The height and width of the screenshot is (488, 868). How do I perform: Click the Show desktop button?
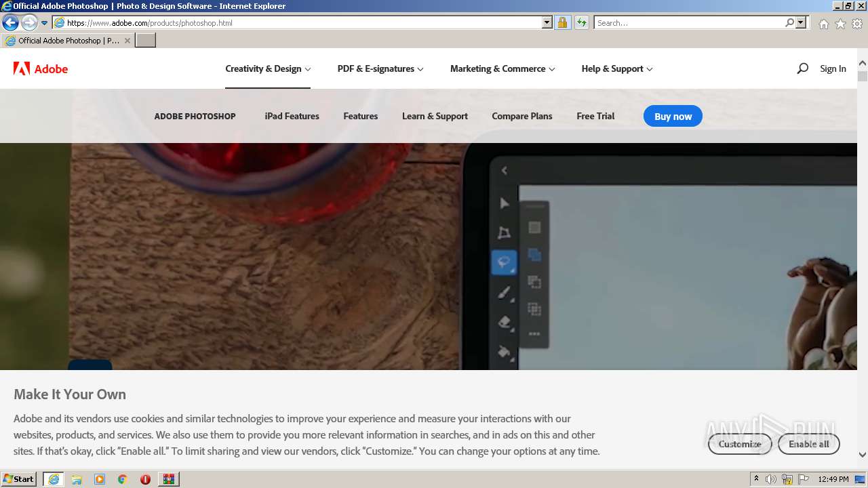[x=861, y=479]
